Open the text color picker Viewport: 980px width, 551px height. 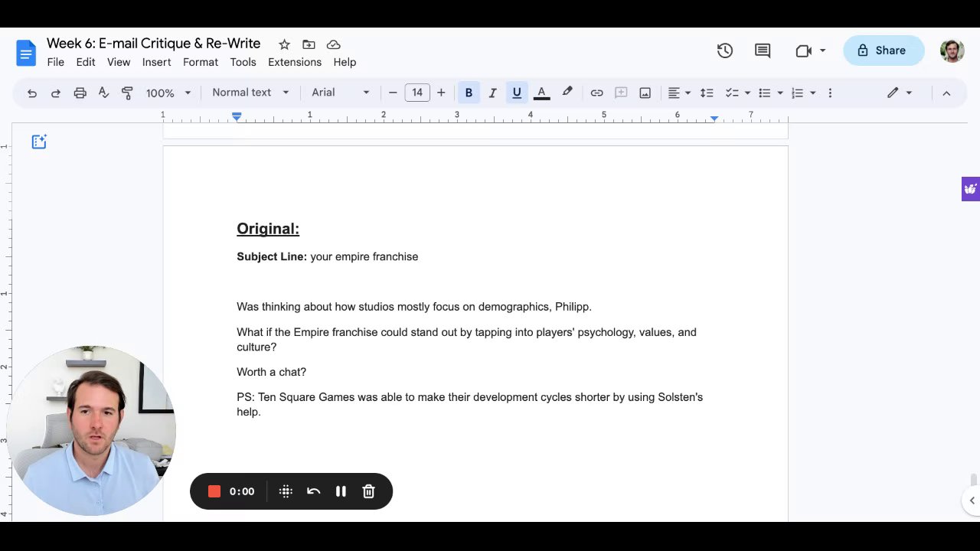tap(541, 93)
